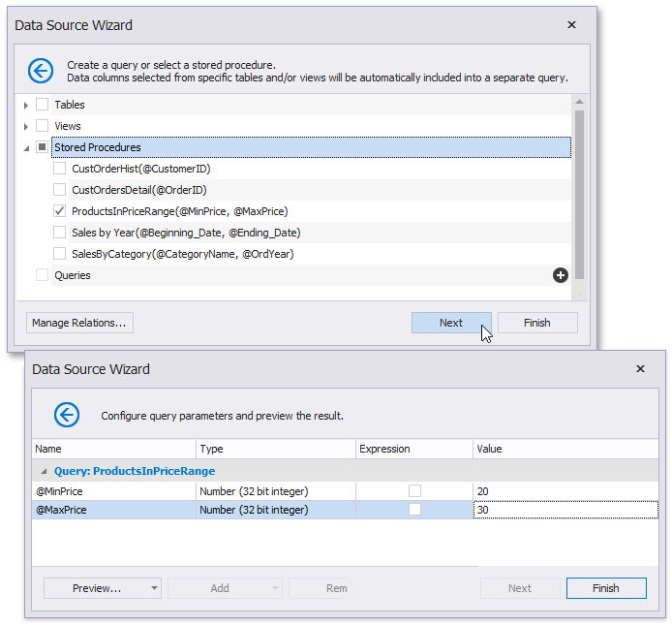The height and width of the screenshot is (626, 672).
Task: Select the Tables tree row label
Action: [70, 105]
